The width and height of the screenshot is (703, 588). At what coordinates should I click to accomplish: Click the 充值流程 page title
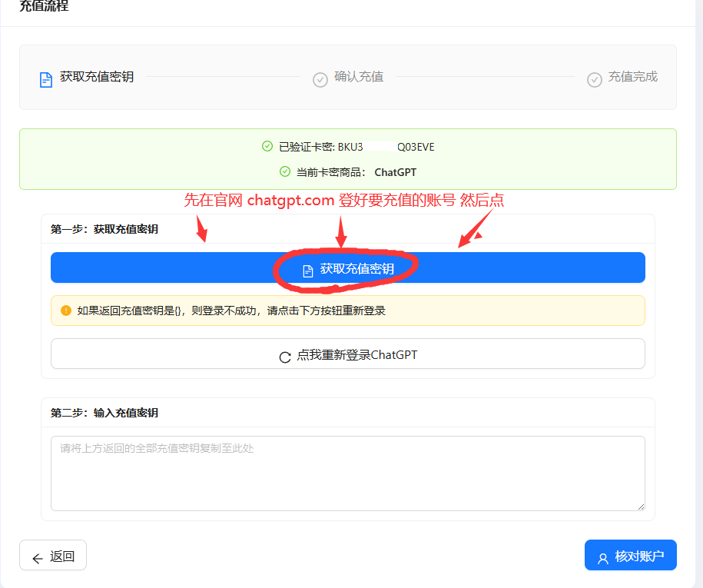(44, 5)
